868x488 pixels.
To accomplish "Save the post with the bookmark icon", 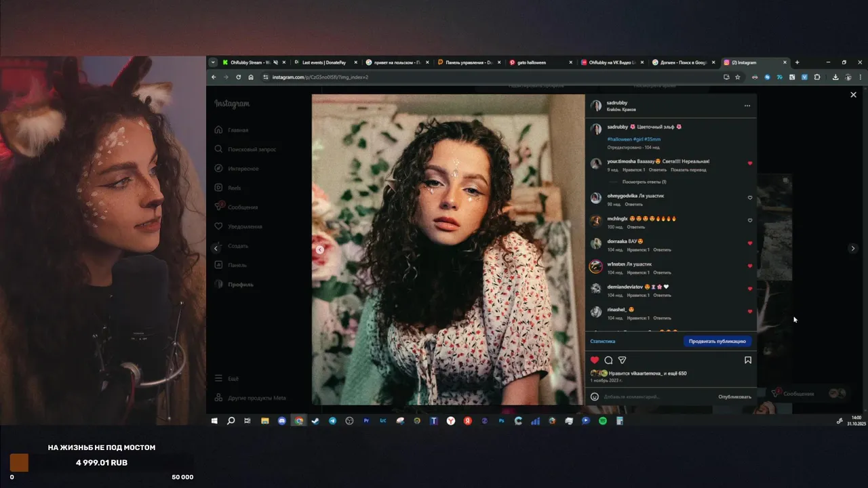I will coord(748,360).
